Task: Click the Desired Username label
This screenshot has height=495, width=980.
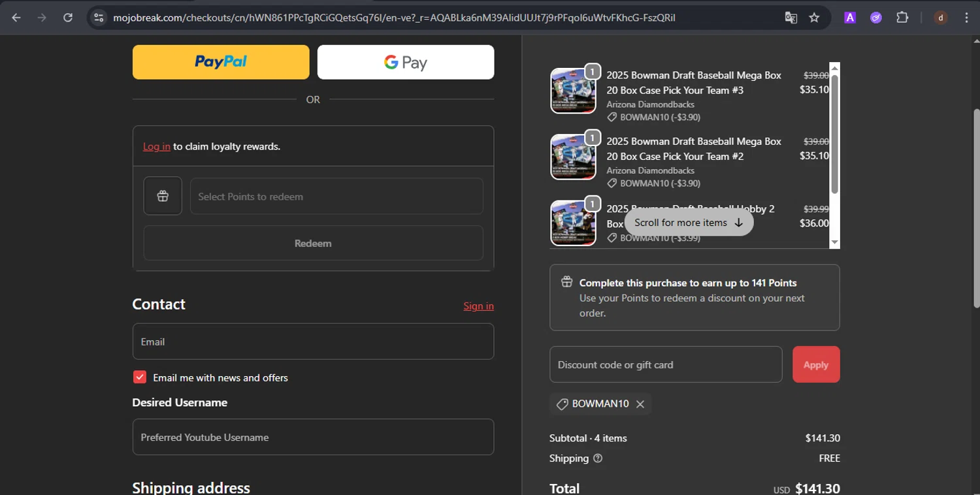Action: point(180,402)
